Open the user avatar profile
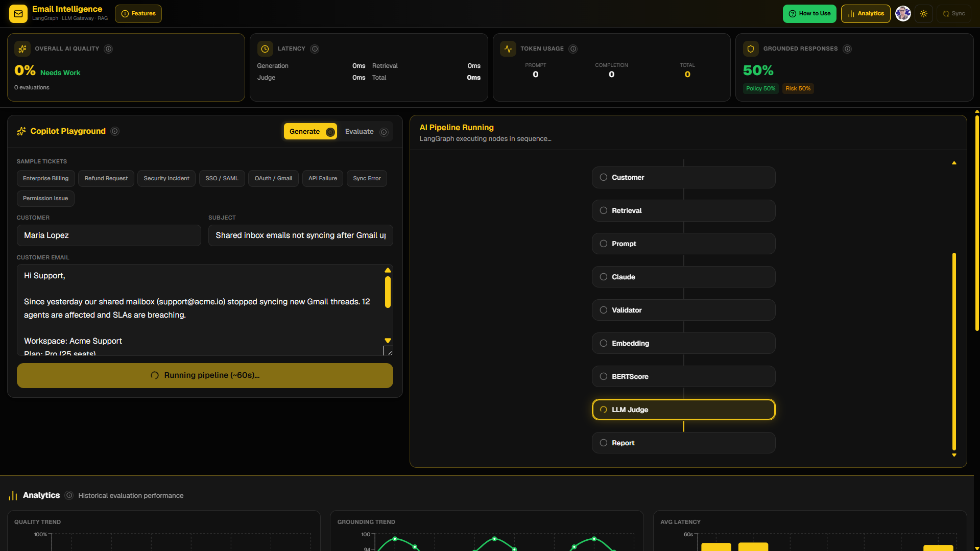The width and height of the screenshot is (980, 551). (x=903, y=14)
